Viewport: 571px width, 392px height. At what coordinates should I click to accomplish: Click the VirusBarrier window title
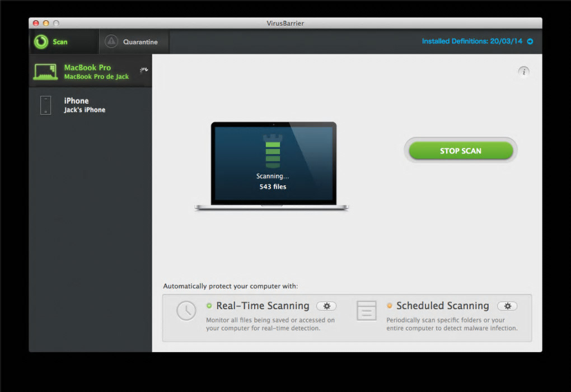click(285, 24)
